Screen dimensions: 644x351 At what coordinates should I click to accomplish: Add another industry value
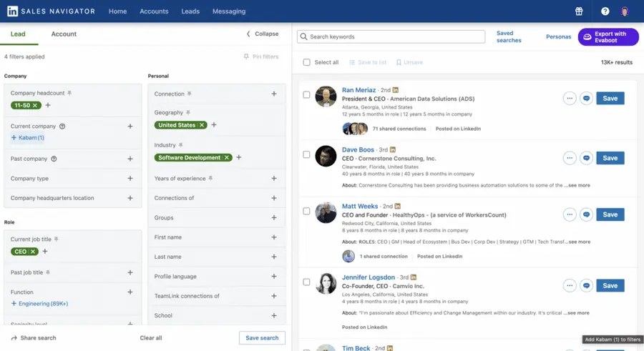[239, 157]
